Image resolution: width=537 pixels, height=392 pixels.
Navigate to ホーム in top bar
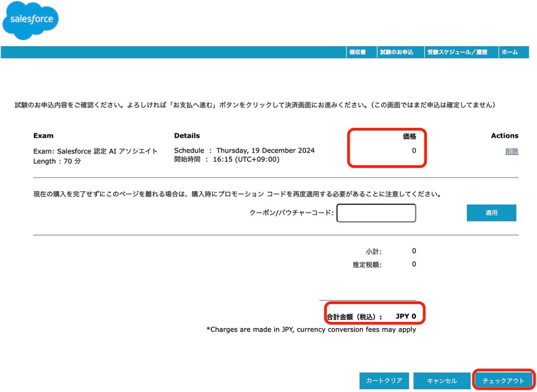pos(509,52)
